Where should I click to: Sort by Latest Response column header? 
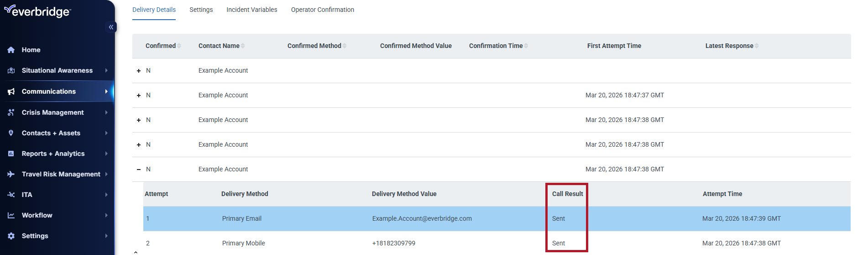729,46
